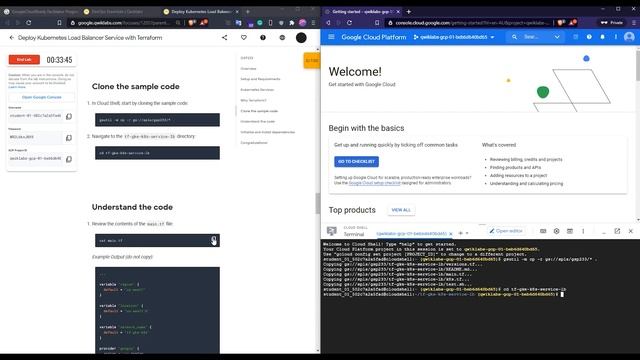Open new tab in console window
The image size is (640, 360).
pos(409,11)
